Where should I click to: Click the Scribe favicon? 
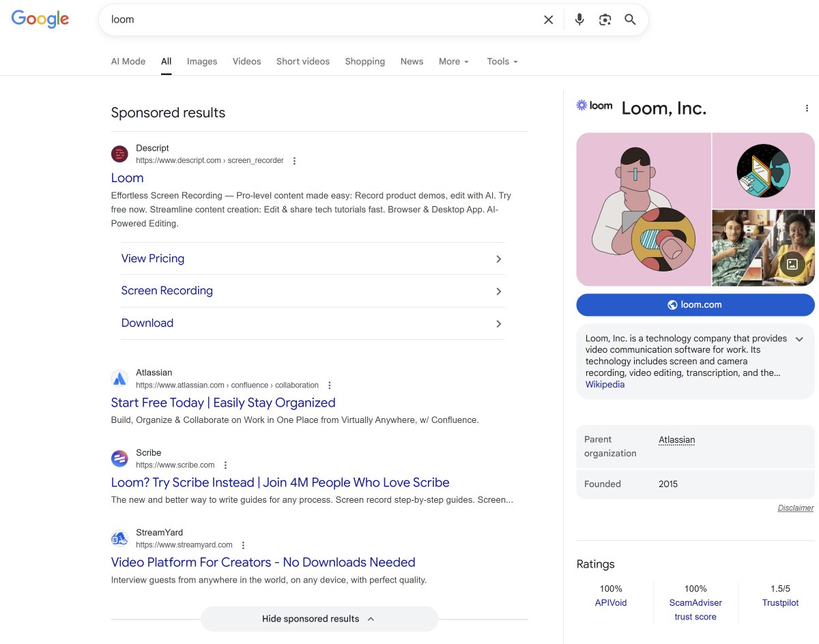tap(119, 458)
